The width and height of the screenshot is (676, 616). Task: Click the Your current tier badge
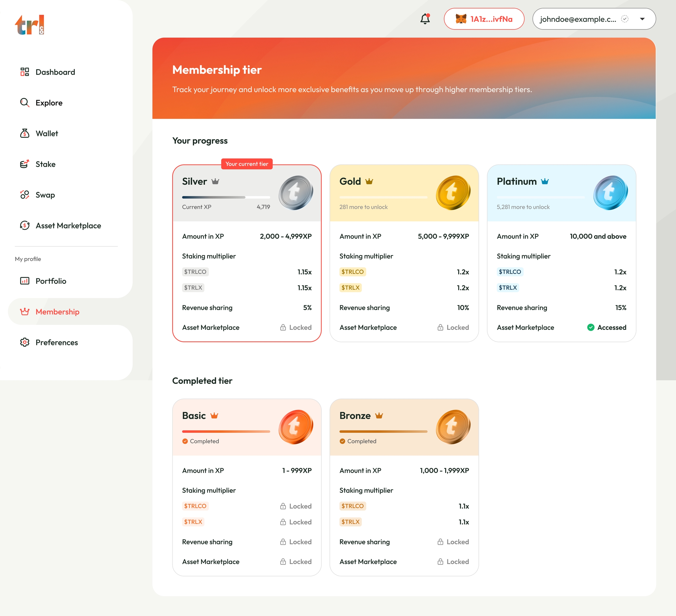246,164
